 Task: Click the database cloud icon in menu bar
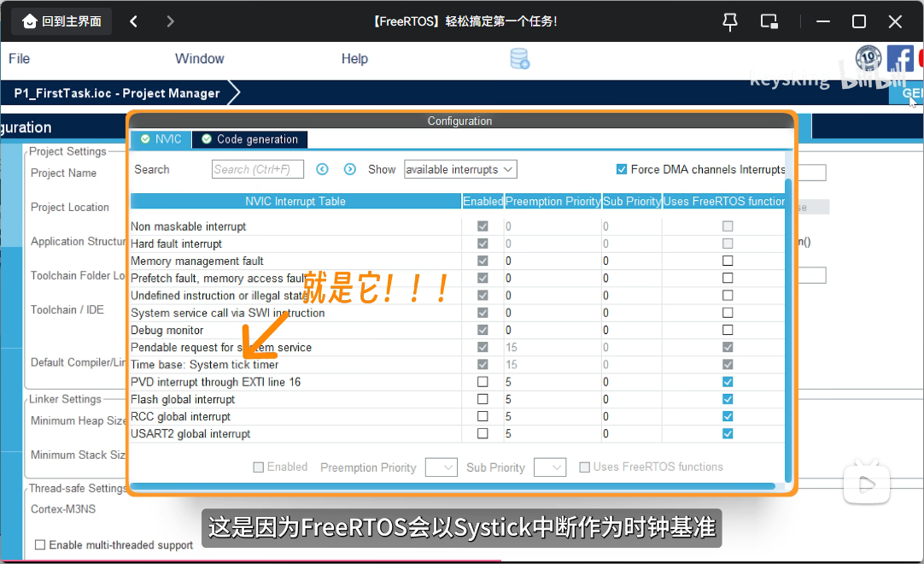pyautogui.click(x=520, y=59)
